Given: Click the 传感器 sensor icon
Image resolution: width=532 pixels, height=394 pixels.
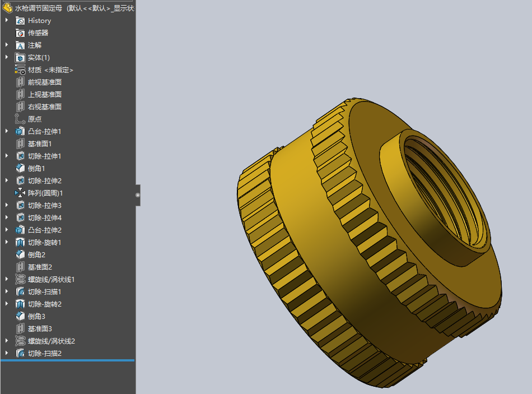Looking at the screenshot, I should (x=20, y=33).
